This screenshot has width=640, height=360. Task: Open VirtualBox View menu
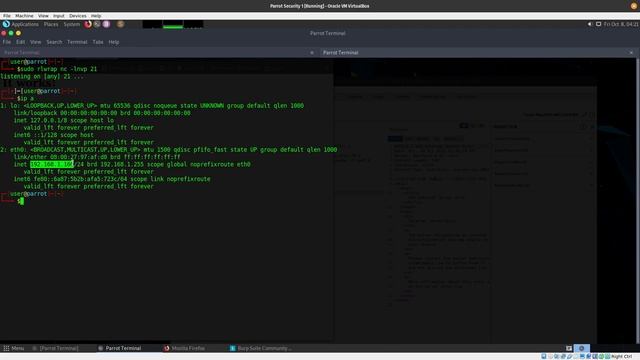click(43, 16)
